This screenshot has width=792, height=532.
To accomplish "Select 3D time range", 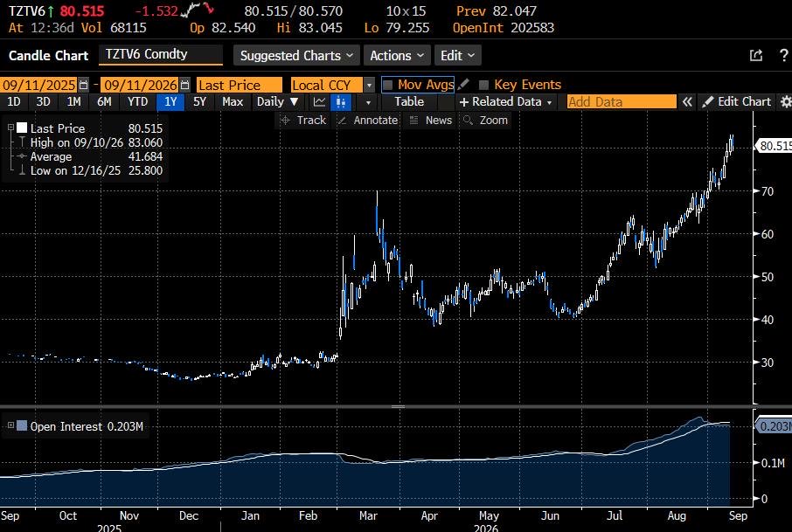I will (x=44, y=102).
